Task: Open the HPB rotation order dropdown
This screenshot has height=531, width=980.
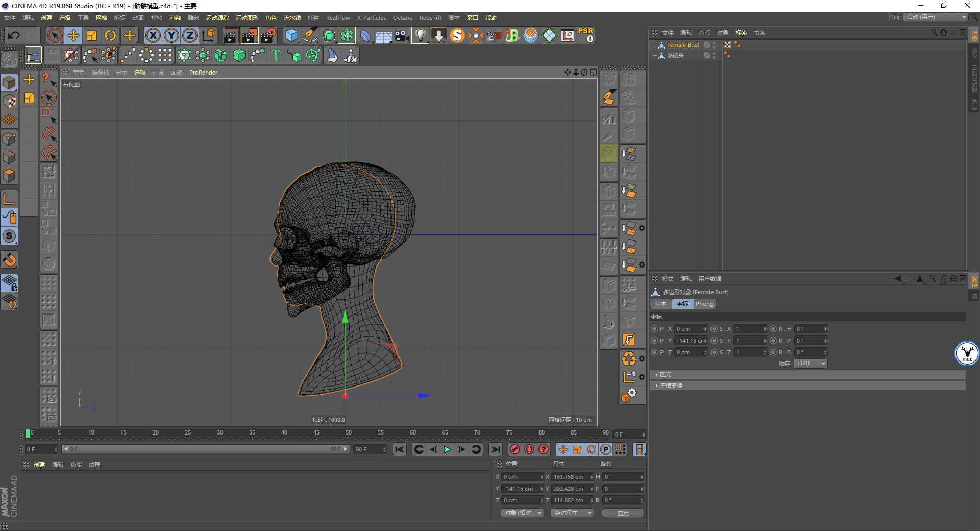Action: (x=811, y=363)
